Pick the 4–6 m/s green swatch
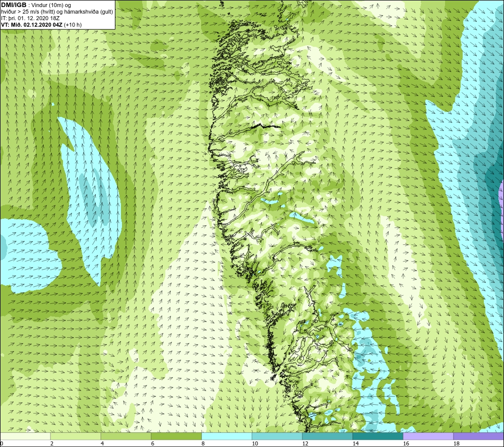Image resolution: width=504 pixels, height=447 pixels. 126,436
